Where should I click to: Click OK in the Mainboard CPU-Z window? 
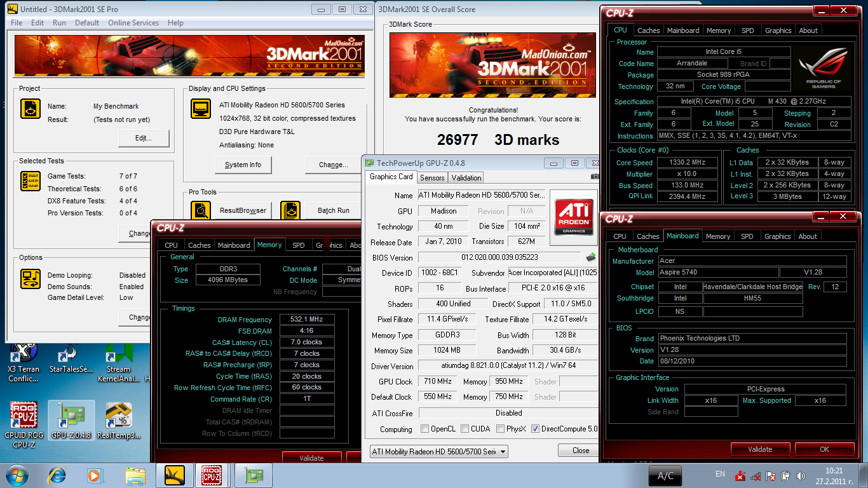pyautogui.click(x=824, y=449)
